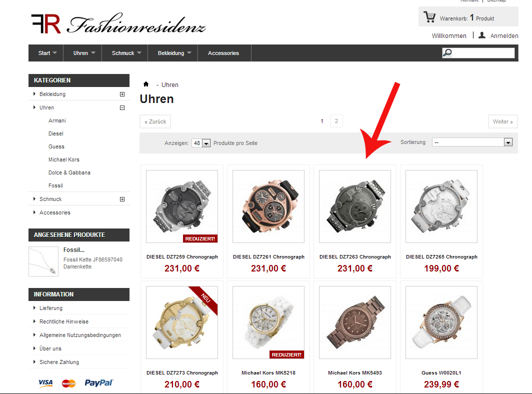The height and width of the screenshot is (394, 532).
Task: Open Accessories in the navigation bar
Action: click(224, 53)
